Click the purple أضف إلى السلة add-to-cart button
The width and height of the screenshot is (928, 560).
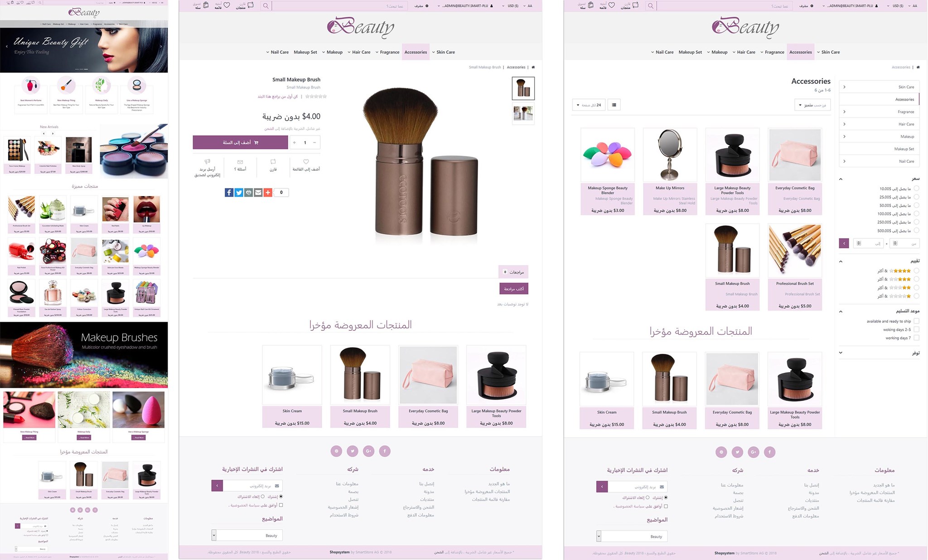pos(240,142)
